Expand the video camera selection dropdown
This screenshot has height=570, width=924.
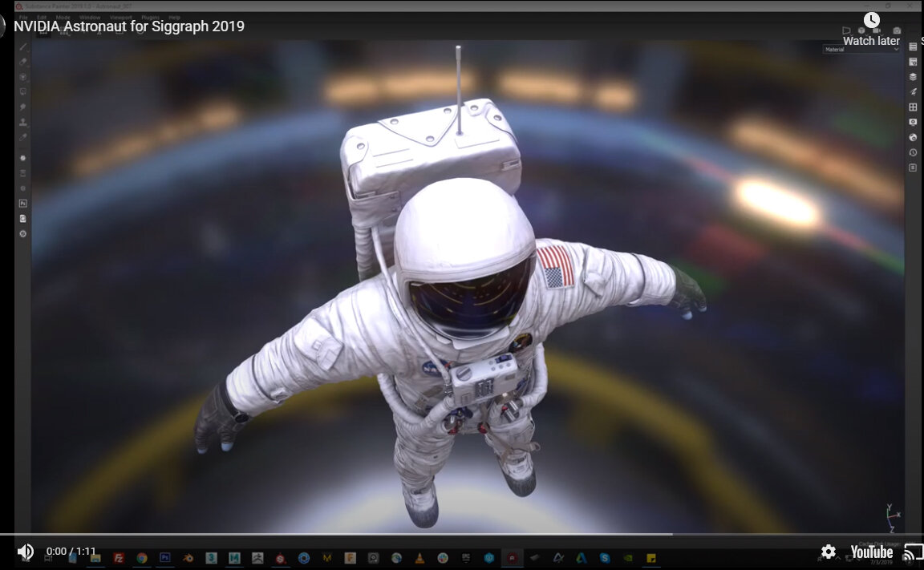tap(877, 30)
